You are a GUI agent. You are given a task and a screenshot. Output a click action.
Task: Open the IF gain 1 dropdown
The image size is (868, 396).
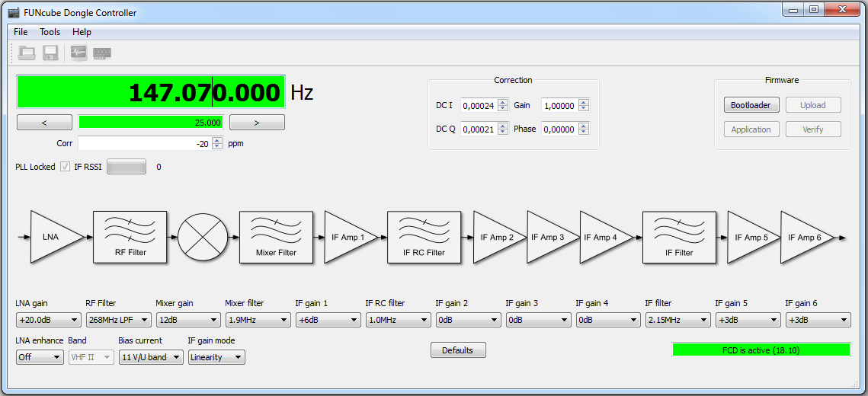328,320
